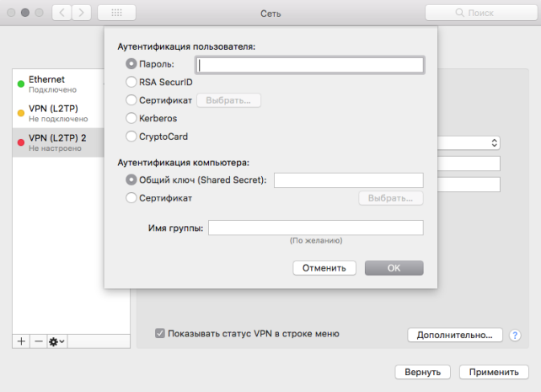The width and height of the screenshot is (541, 392).
Task: Select the RSA SecurID radio button
Action: [131, 82]
